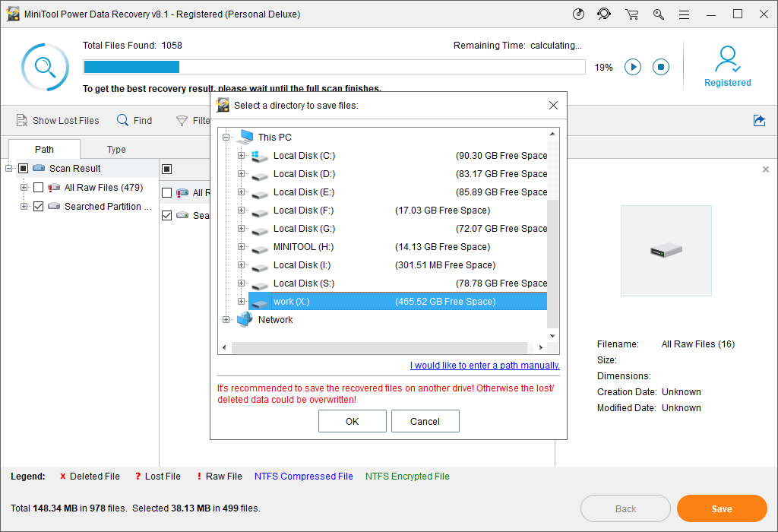Expand the Network node
The image size is (778, 532).
click(226, 320)
